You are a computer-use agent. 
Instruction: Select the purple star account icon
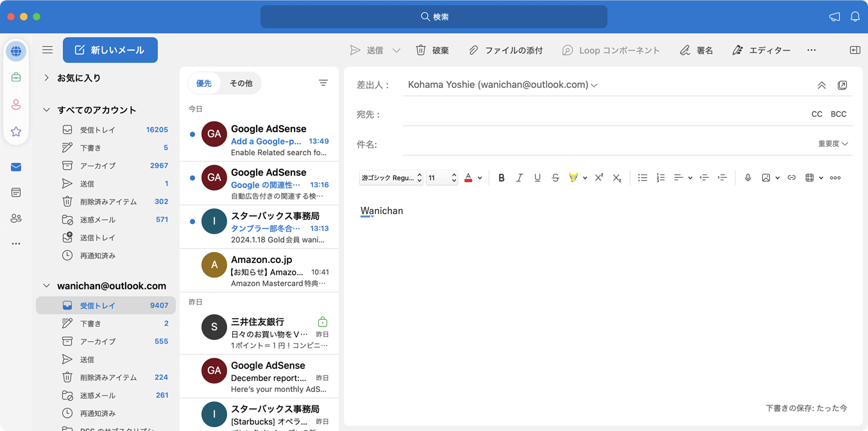tap(16, 131)
